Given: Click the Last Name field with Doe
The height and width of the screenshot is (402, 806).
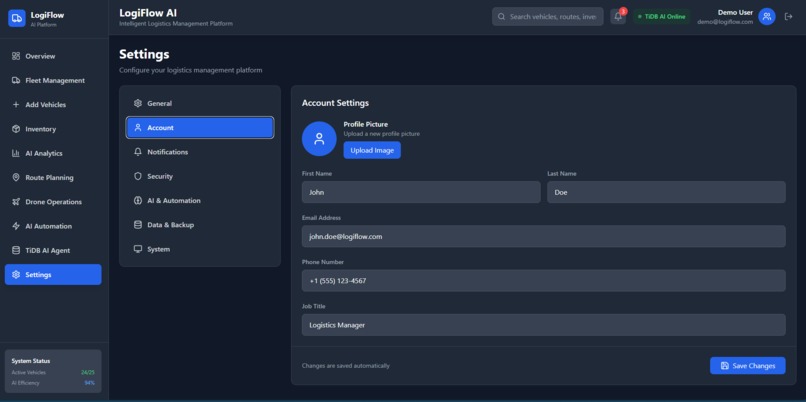Looking at the screenshot, I should coord(666,192).
